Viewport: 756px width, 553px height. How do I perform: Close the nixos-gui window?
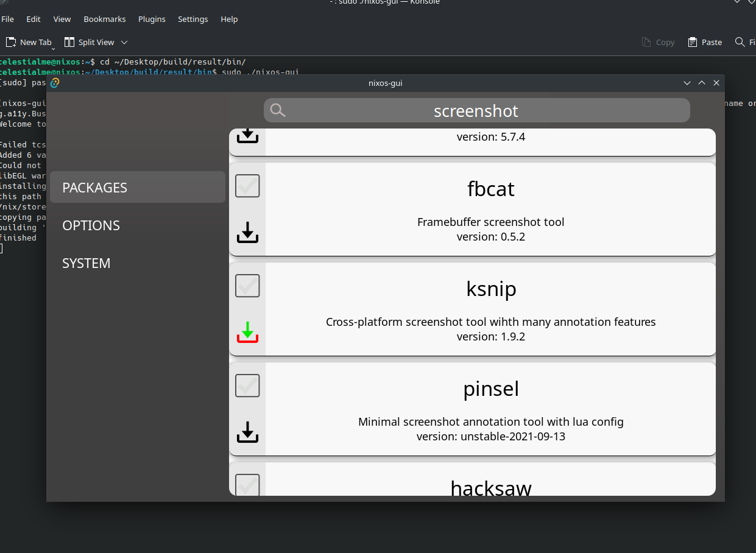tap(716, 83)
